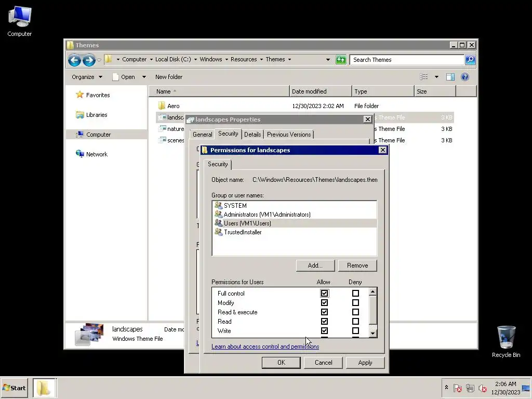Check Deny for Read & execute
The image size is (532, 399).
[355, 312]
